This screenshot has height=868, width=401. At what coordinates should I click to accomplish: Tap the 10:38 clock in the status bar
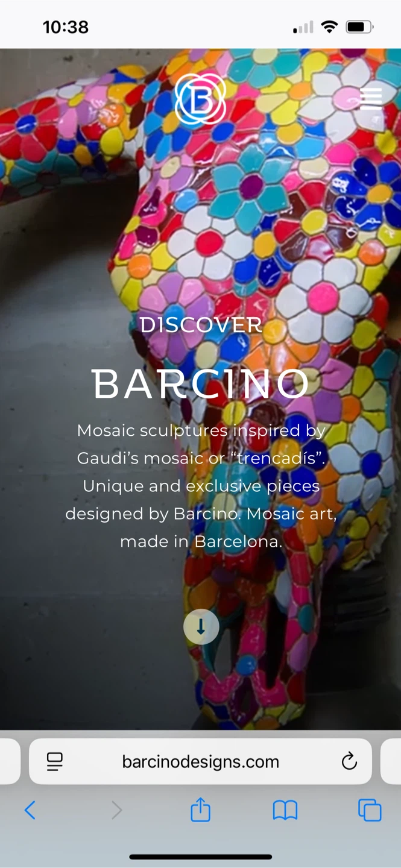[66, 27]
